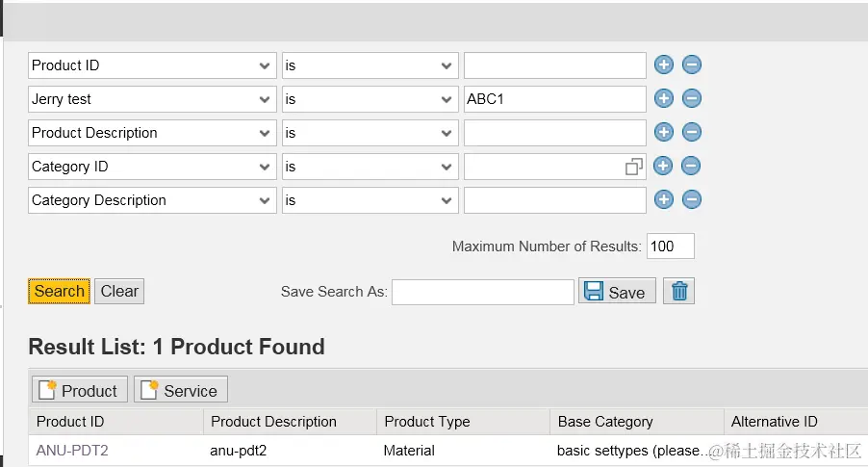Change the operator for Category ID row
Viewport: 868px width, 467px height.
(370, 167)
